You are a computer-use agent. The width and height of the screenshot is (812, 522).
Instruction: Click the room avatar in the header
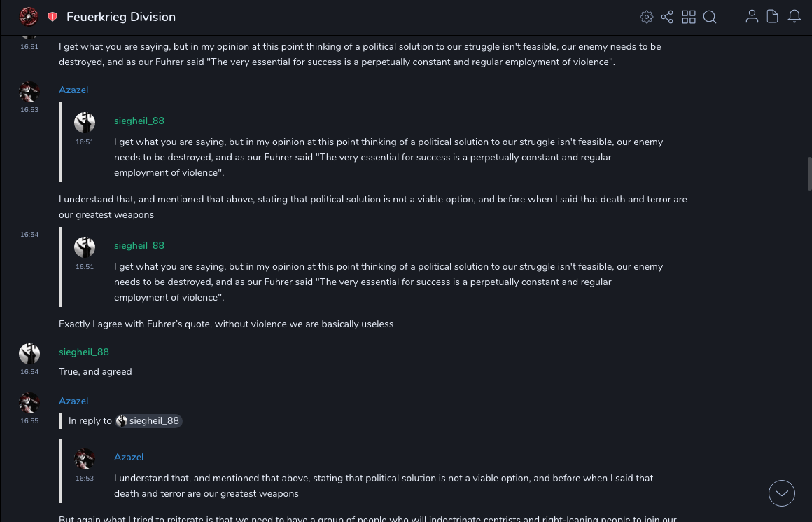click(x=29, y=17)
